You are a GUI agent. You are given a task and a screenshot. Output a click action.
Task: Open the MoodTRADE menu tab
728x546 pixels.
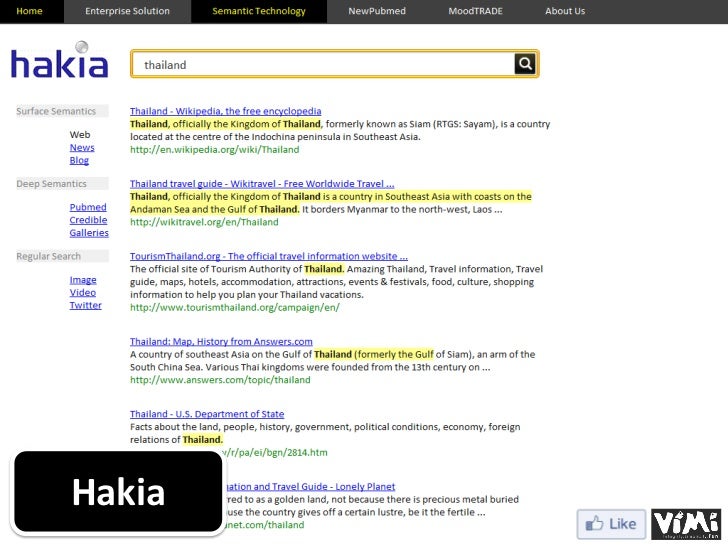pos(475,11)
